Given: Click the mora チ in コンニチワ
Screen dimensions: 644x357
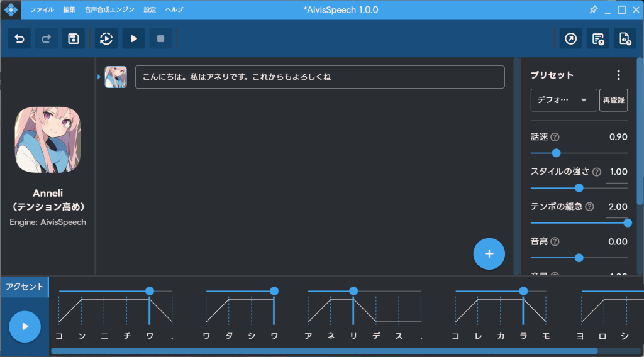Looking at the screenshot, I should point(127,336).
